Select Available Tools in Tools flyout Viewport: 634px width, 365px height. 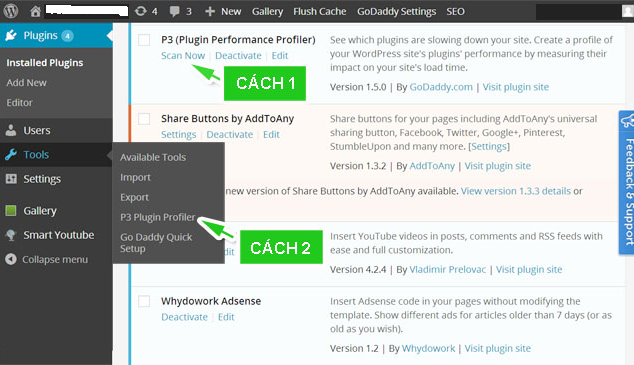point(153,157)
